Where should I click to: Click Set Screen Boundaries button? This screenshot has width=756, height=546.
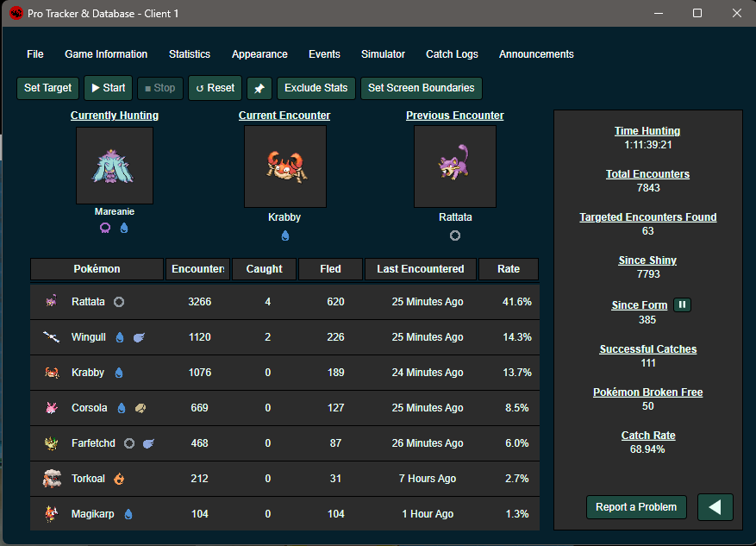421,88
